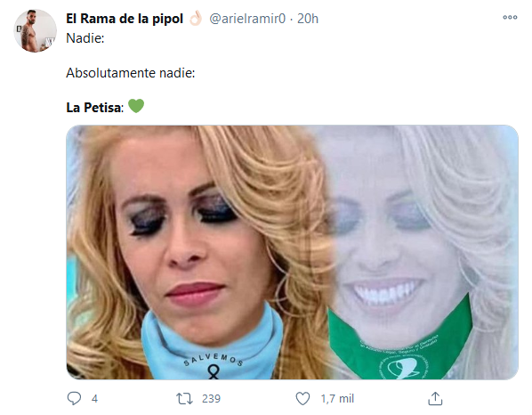Open the attached tweet image

292,252
